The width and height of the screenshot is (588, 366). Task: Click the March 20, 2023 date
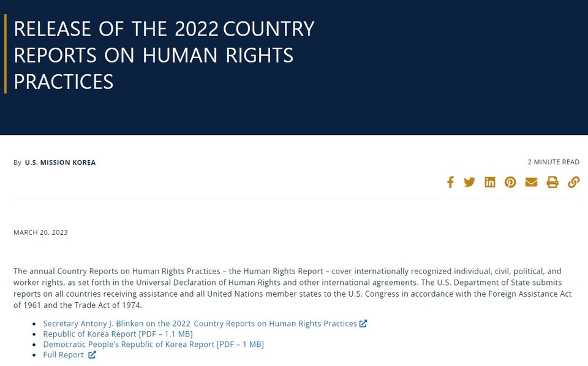[x=40, y=232]
